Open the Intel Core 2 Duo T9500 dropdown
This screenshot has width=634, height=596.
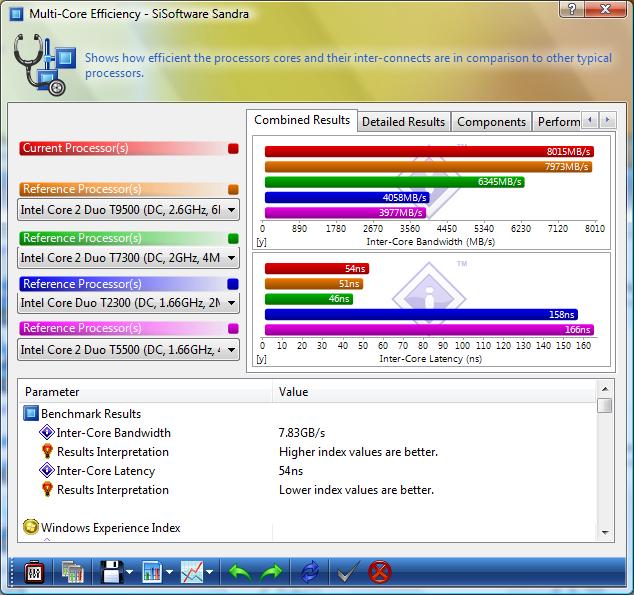[x=129, y=210]
